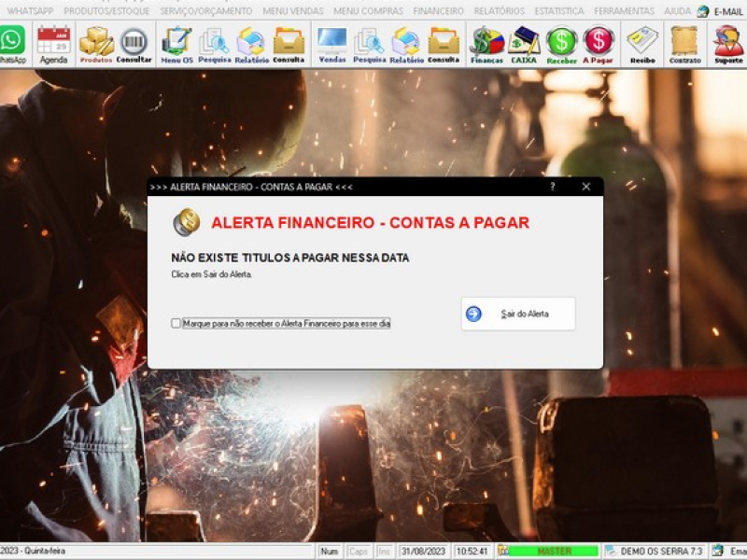Click the red A Pagar dollar icon
Image resolution: width=747 pixels, height=560 pixels.
click(598, 44)
